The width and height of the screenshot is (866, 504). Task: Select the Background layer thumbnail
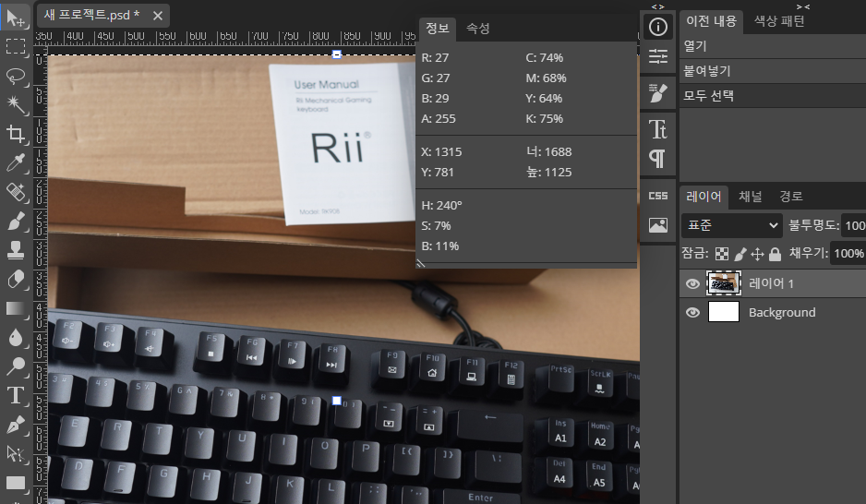(724, 312)
